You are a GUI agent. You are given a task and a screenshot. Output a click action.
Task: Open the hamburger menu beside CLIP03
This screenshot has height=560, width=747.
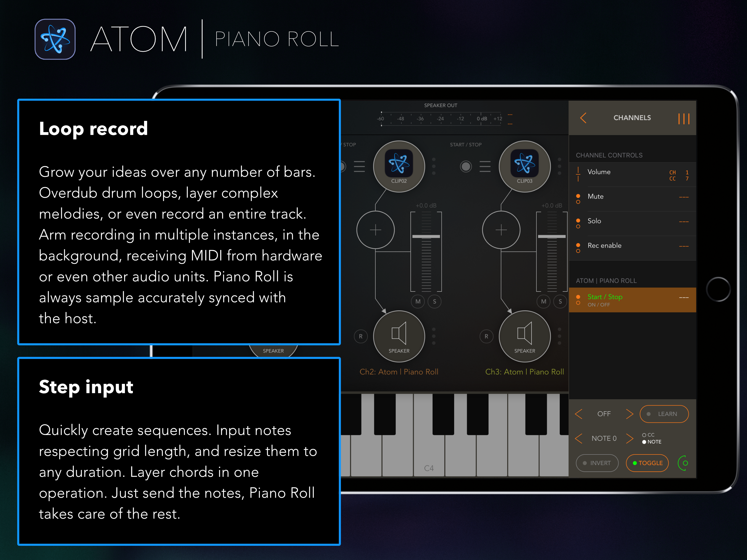485,167
